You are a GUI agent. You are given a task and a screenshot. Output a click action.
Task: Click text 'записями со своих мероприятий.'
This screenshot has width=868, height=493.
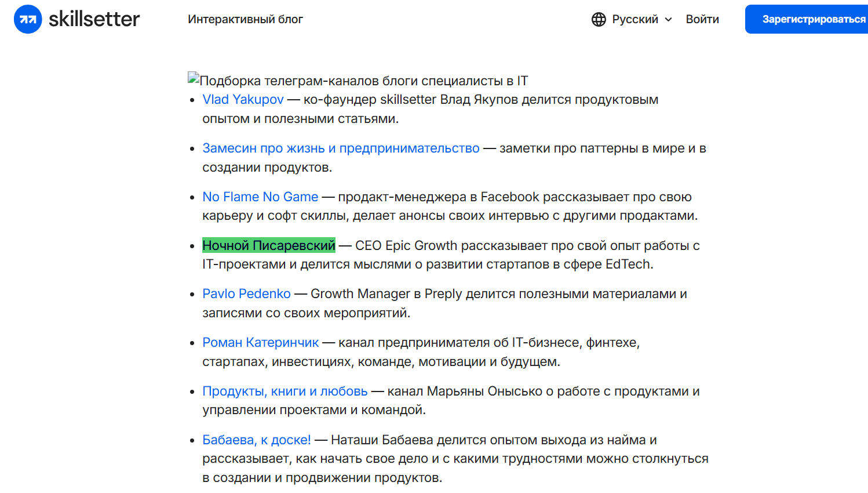[x=306, y=313]
